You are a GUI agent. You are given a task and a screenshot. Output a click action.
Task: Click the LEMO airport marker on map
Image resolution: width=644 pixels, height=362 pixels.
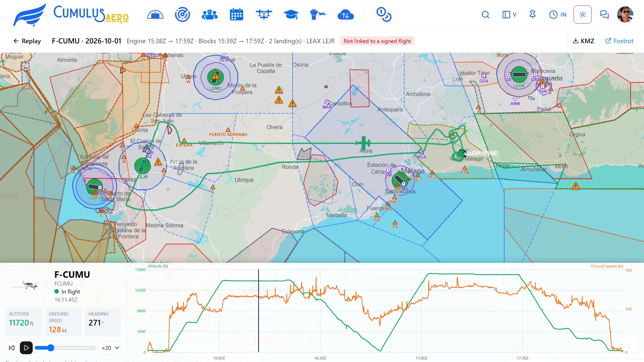pos(216,77)
